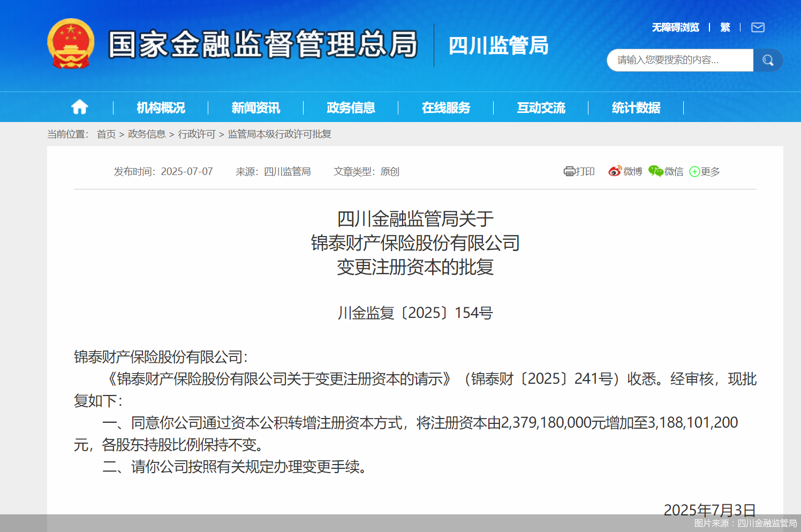Viewport: 801px width, 532px height.
Task: Open the 机构概况 menu
Action: [160, 108]
